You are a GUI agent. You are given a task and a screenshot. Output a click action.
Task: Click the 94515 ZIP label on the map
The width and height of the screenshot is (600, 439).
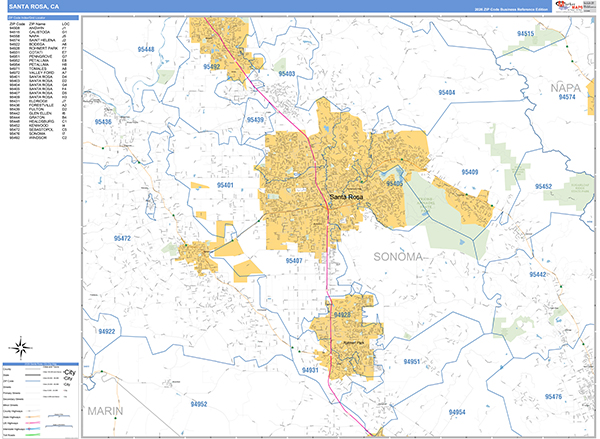tap(525, 34)
